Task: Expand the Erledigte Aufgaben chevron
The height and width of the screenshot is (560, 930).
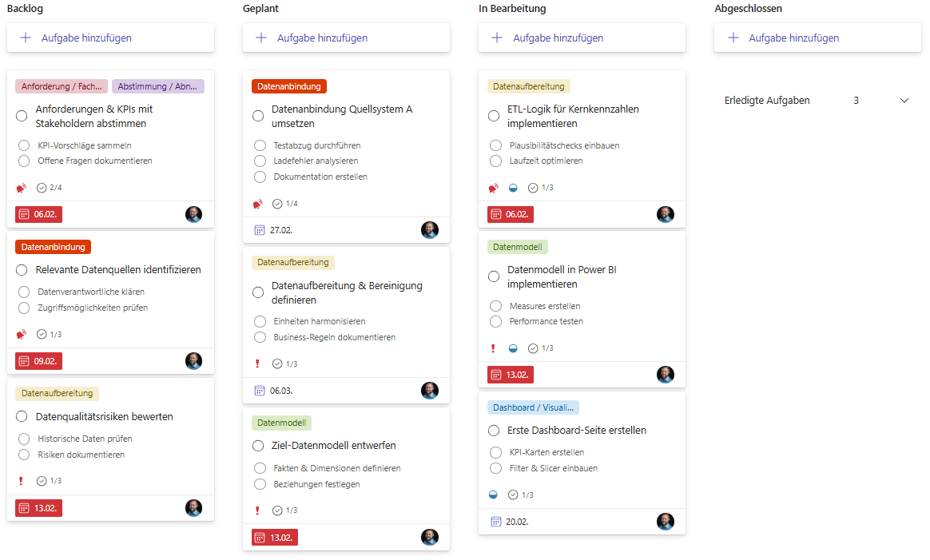Action: click(x=904, y=101)
